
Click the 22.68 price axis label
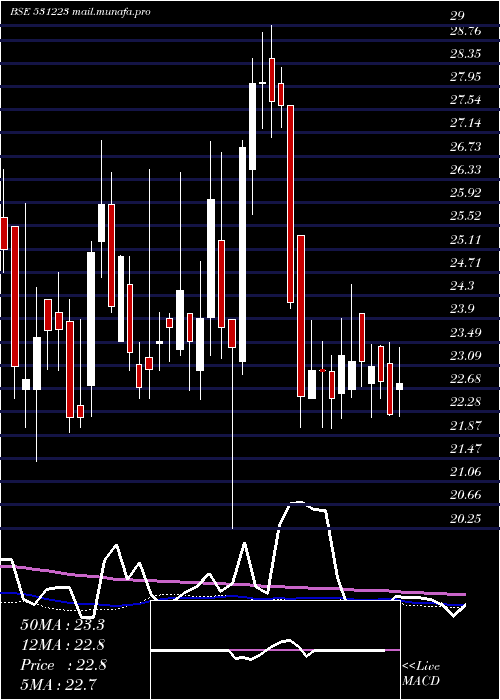466,379
